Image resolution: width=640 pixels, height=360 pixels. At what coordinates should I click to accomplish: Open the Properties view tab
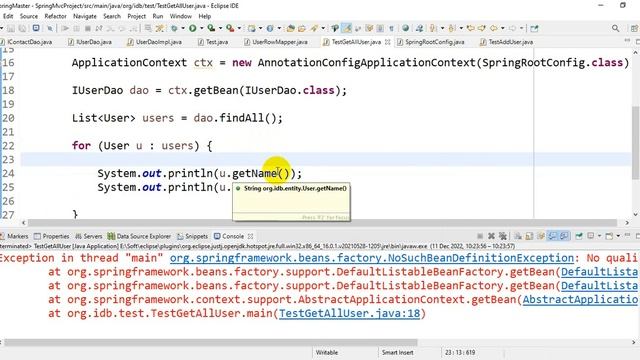[x=52, y=236]
